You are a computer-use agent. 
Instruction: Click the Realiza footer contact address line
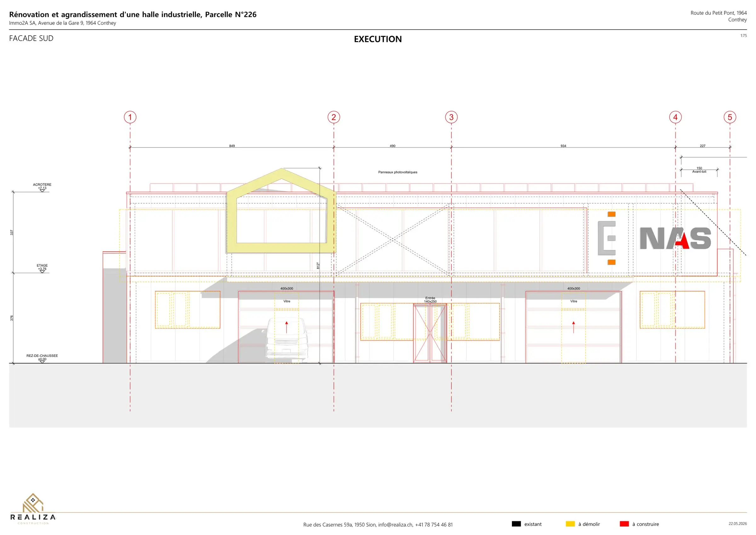pyautogui.click(x=378, y=525)
